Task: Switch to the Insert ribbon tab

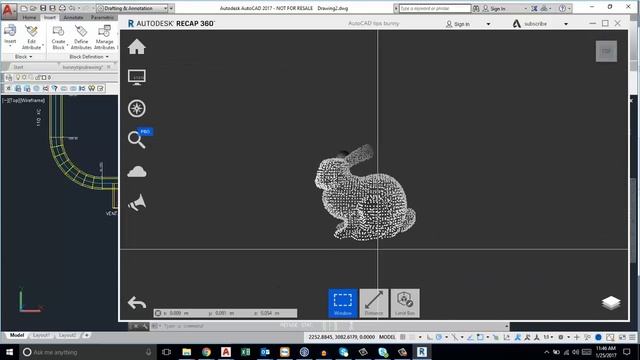Action: click(x=50, y=17)
